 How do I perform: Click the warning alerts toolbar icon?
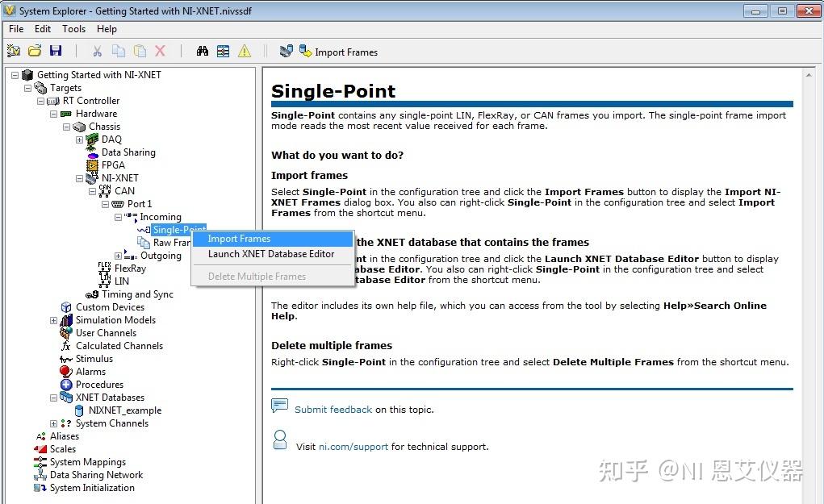click(244, 50)
